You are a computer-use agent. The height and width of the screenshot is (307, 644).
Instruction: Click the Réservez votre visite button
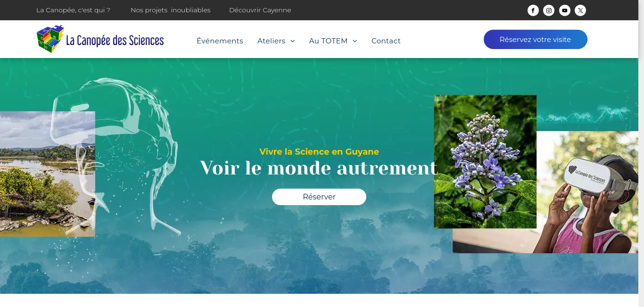click(536, 40)
